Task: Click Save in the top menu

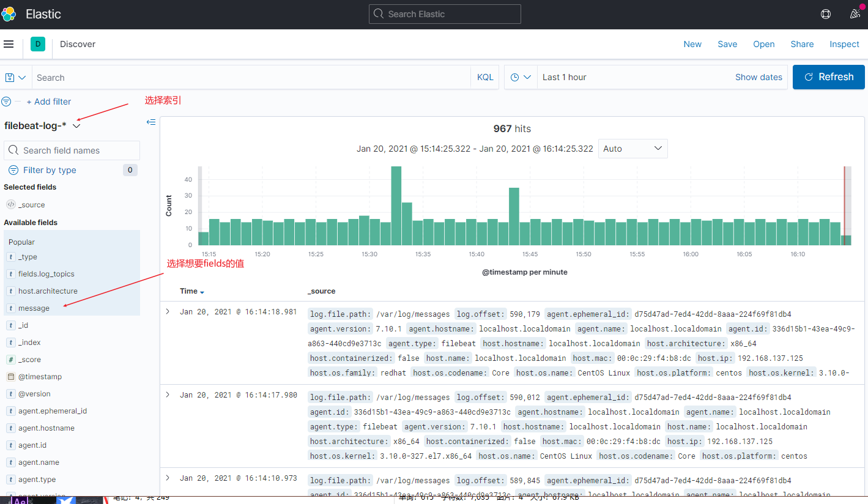Action: [x=727, y=44]
